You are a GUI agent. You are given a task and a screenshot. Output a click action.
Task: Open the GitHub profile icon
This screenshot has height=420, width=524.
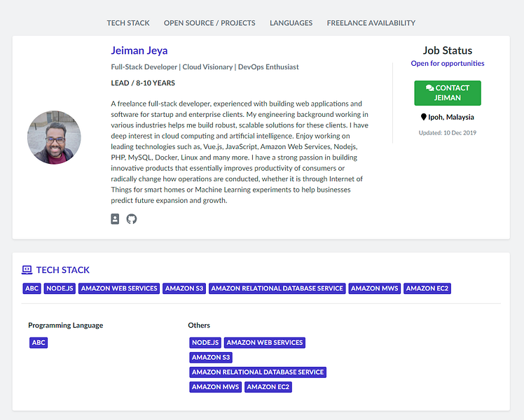click(132, 219)
